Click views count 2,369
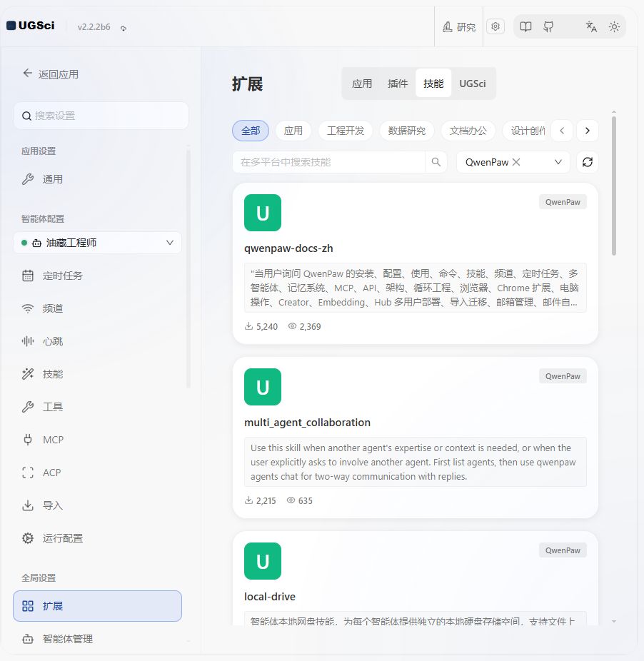The image size is (644, 661). [304, 326]
